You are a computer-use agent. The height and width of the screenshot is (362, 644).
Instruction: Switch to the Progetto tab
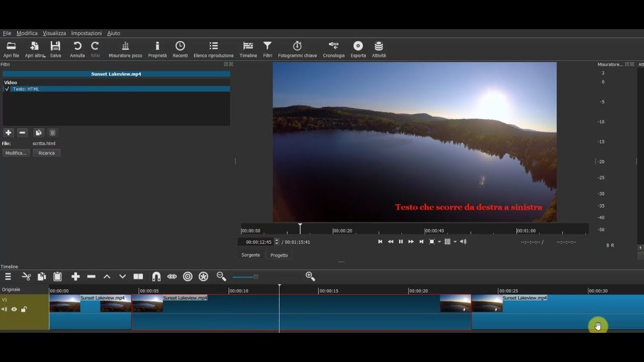coord(279,255)
